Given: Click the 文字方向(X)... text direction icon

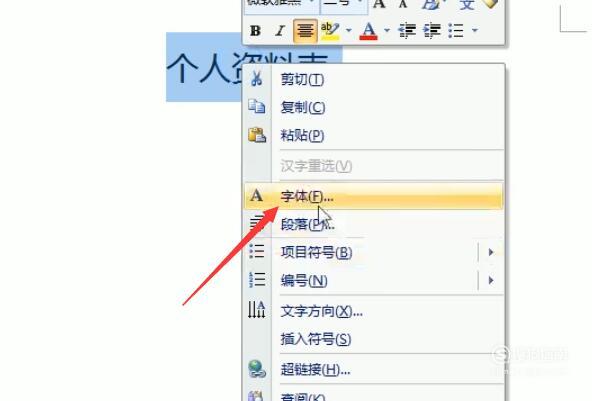Looking at the screenshot, I should 257,310.
